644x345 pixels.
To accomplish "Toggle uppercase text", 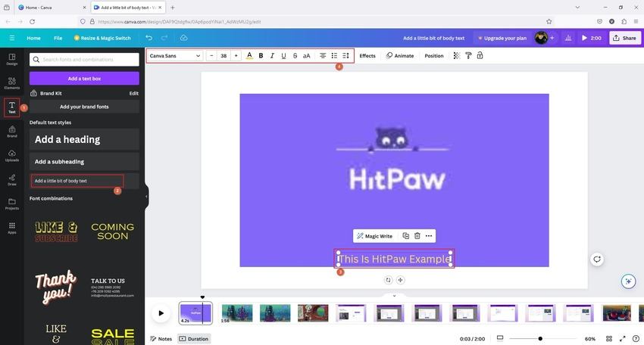I will (x=306, y=56).
